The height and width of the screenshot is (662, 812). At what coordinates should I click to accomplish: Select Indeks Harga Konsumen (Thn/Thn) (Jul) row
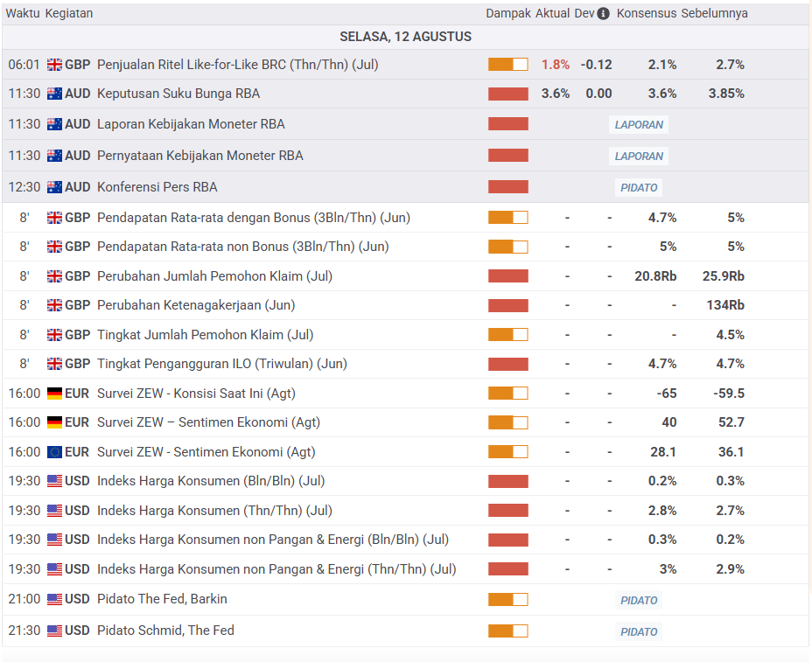[214, 511]
